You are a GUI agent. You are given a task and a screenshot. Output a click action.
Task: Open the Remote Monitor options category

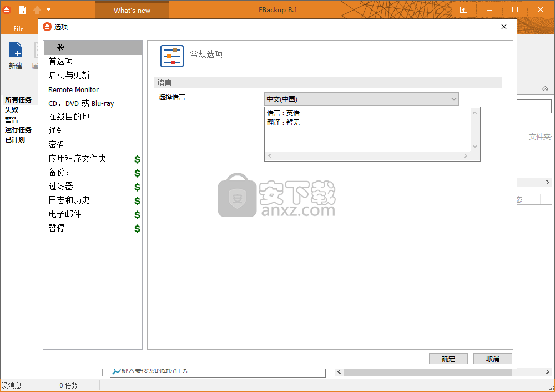92,89
